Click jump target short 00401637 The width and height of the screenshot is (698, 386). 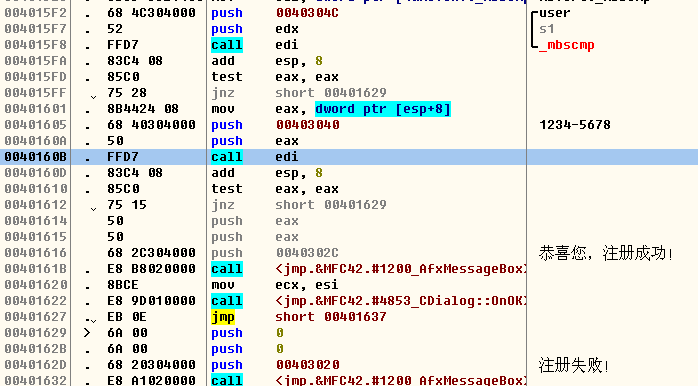(x=331, y=317)
